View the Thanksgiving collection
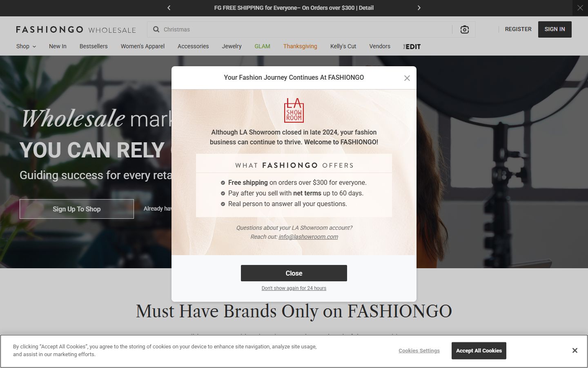 pyautogui.click(x=300, y=46)
